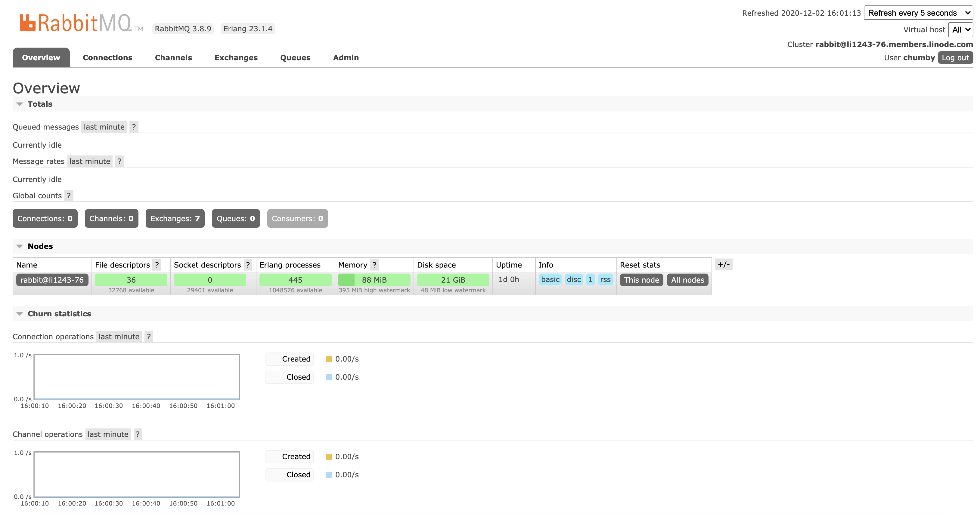This screenshot has width=980, height=514.
Task: Open help for File descriptors column
Action: point(157,265)
